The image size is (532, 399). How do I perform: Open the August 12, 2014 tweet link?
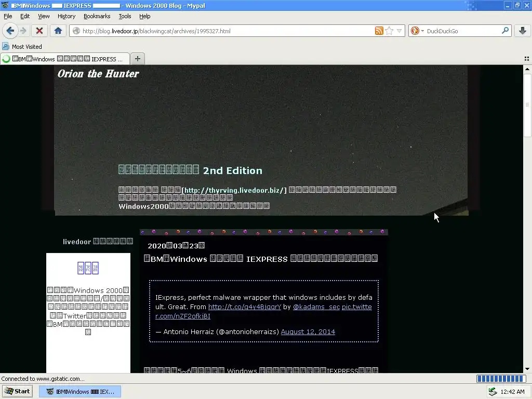click(308, 331)
